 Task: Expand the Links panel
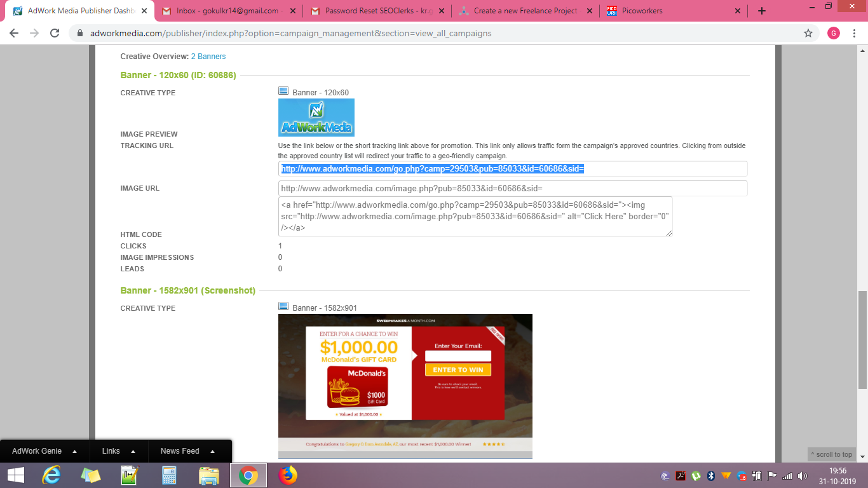tap(119, 451)
